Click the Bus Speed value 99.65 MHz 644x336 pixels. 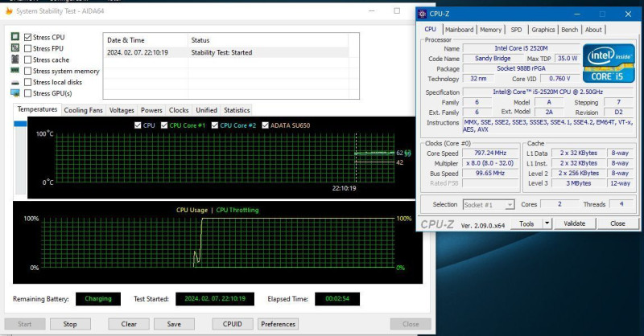pos(490,173)
